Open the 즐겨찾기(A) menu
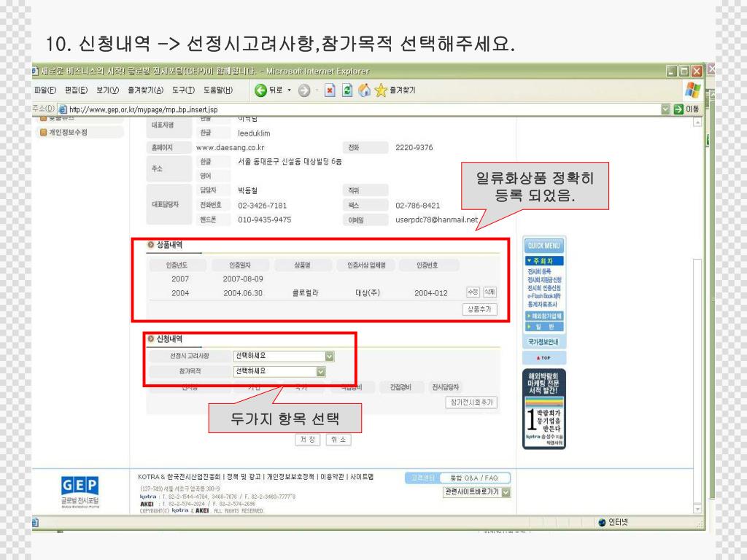The image size is (747, 560). pyautogui.click(x=145, y=90)
